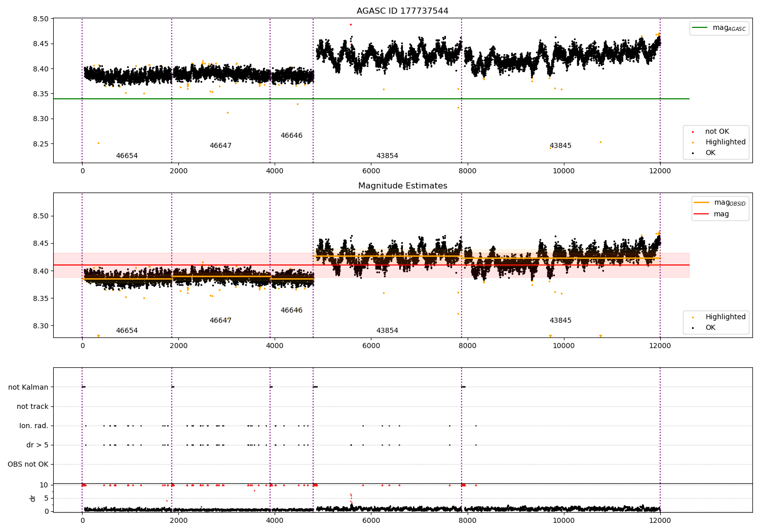Select the 'OBS not OK' row label
Screen dimensions: 760x532
pos(28,465)
